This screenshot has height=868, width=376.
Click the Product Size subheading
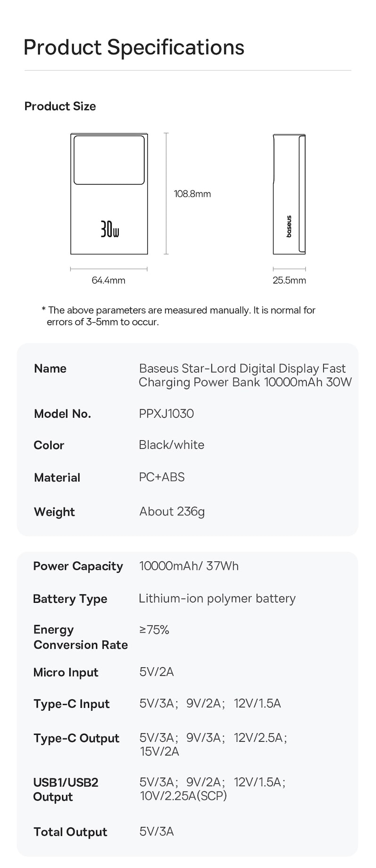(60, 106)
